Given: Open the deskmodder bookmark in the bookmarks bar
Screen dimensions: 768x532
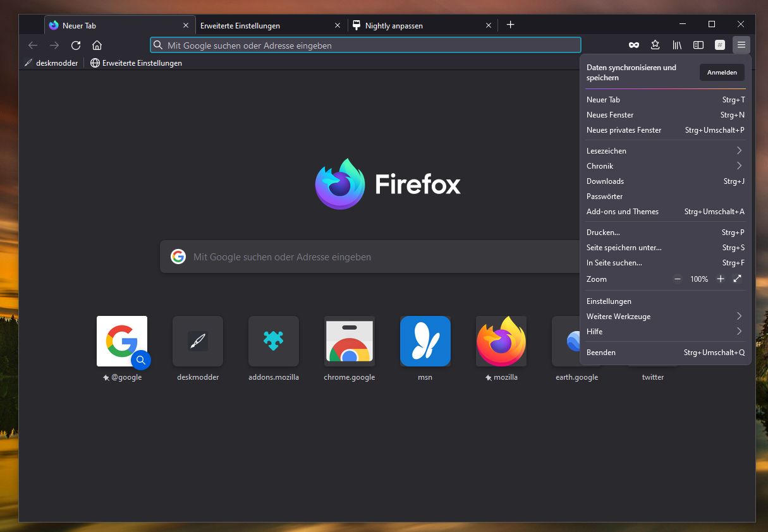Looking at the screenshot, I should [x=51, y=63].
